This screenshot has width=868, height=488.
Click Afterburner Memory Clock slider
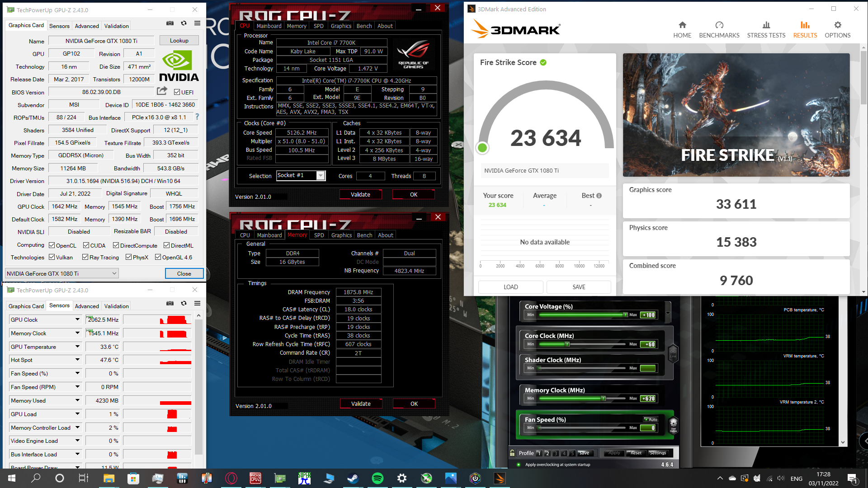[581, 399]
